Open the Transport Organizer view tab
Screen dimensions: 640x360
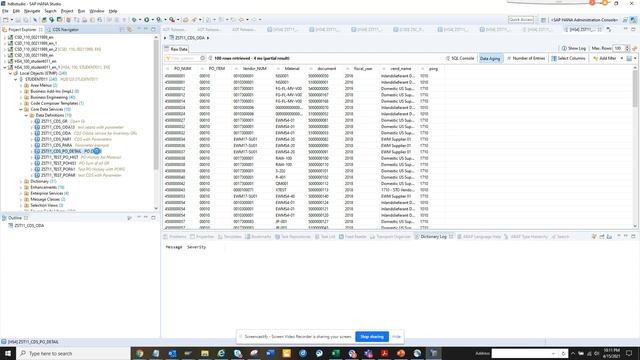click(x=391, y=237)
